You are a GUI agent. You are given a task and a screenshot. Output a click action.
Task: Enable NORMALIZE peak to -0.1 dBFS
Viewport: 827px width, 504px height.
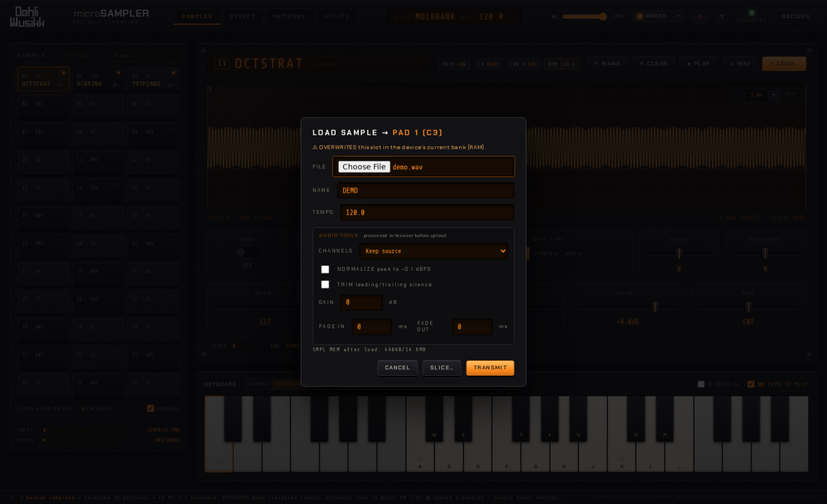coord(325,269)
